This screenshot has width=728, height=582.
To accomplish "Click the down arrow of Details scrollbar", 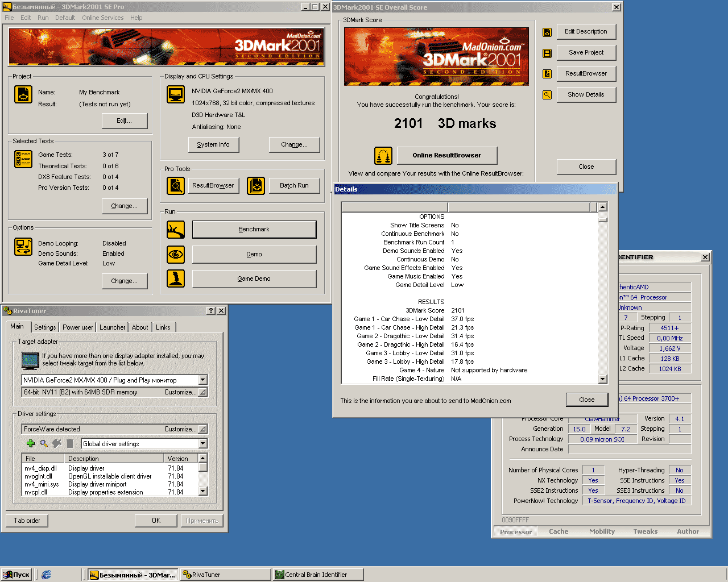I will point(603,379).
